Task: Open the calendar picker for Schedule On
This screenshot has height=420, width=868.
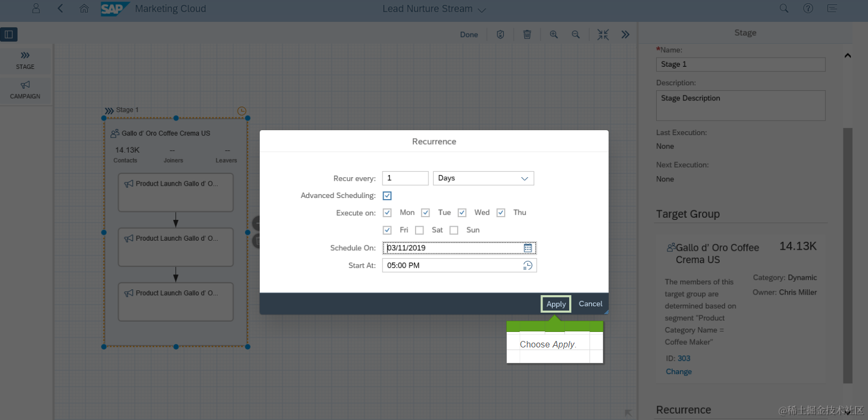Action: pos(528,248)
